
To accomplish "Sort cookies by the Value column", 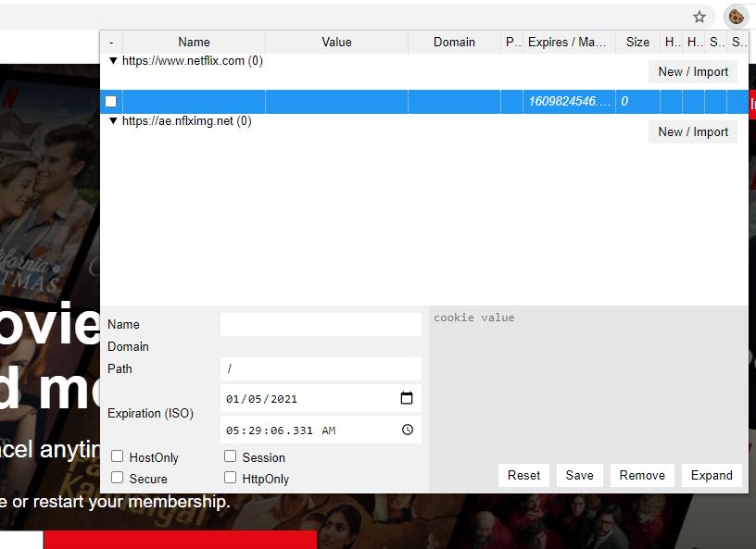I will [336, 42].
